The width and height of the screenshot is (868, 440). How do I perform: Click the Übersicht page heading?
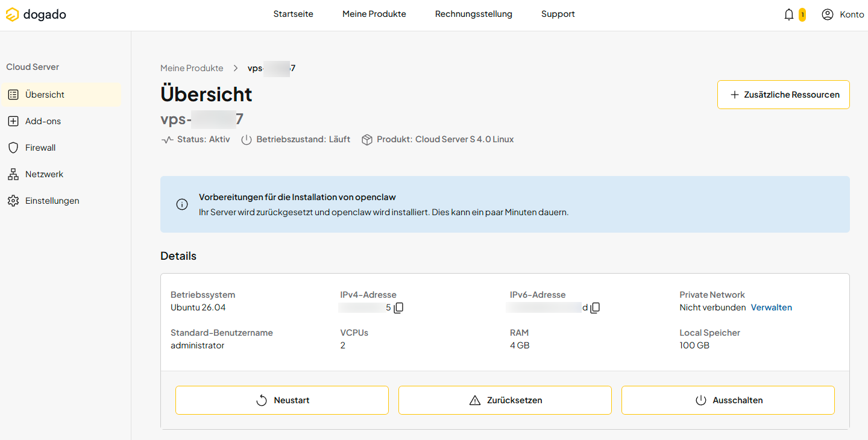tap(206, 94)
